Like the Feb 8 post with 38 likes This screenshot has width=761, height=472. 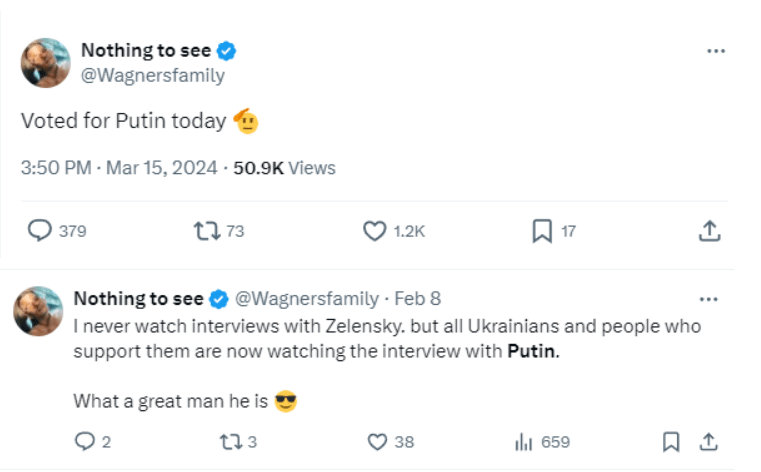pyautogui.click(x=377, y=441)
